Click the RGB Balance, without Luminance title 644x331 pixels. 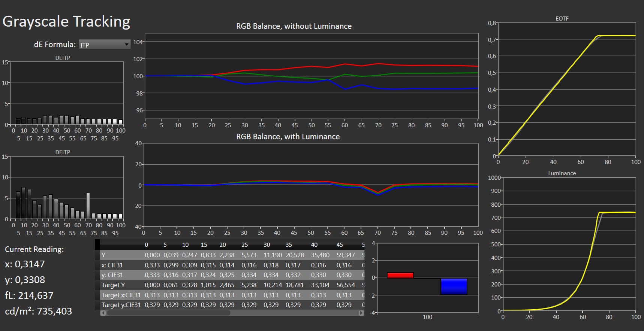[x=294, y=26]
